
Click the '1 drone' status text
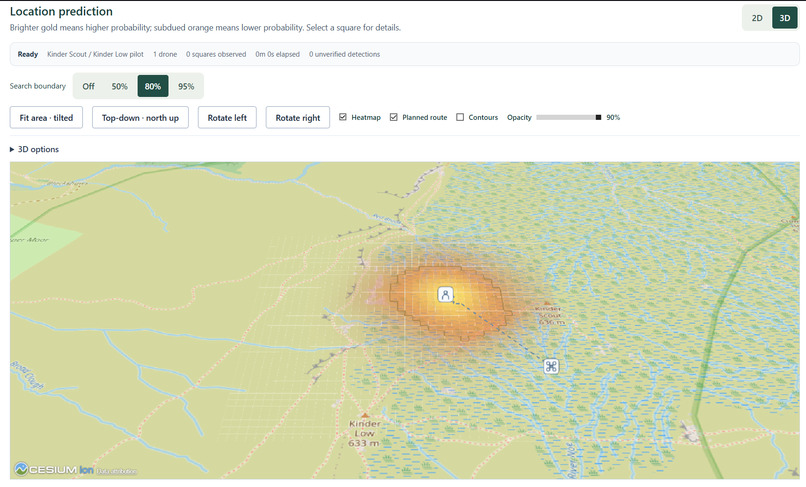click(x=165, y=54)
